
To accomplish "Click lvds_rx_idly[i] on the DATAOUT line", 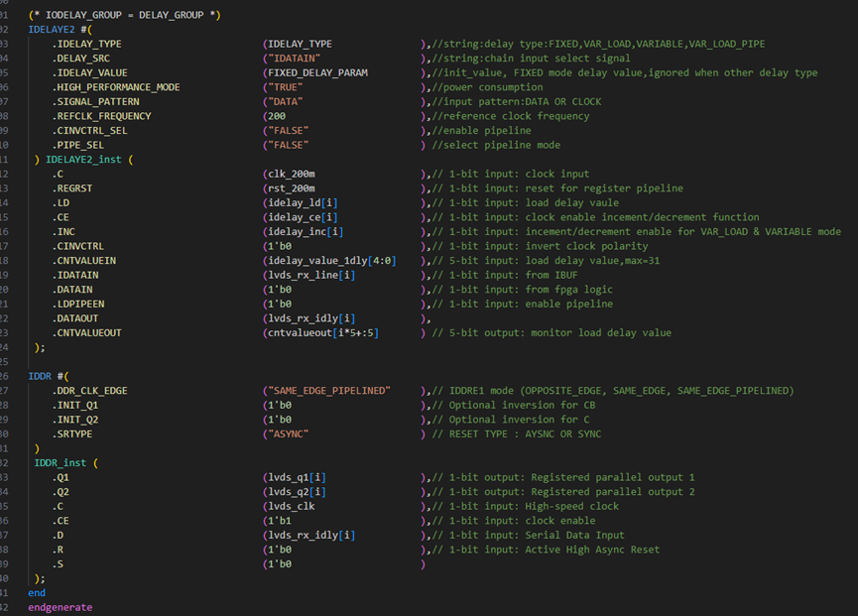I will click(311, 319).
